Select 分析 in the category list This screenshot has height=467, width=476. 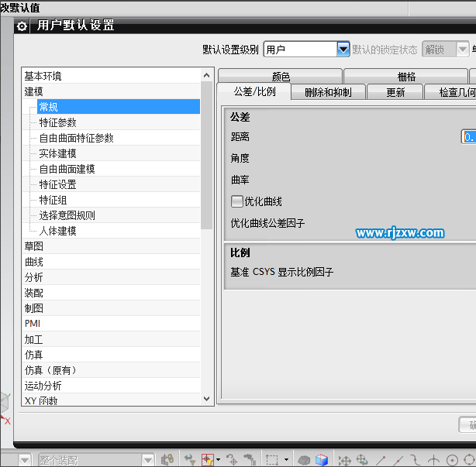click(111, 277)
